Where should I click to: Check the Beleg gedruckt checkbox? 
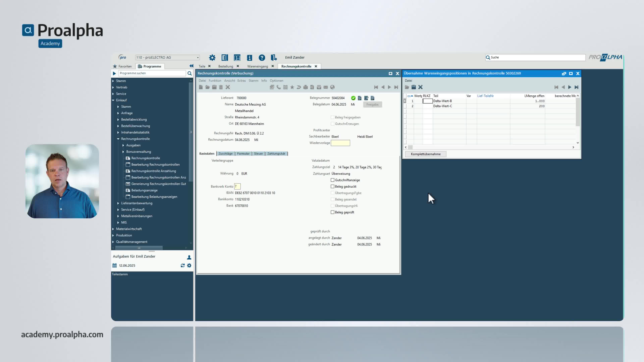333,187
